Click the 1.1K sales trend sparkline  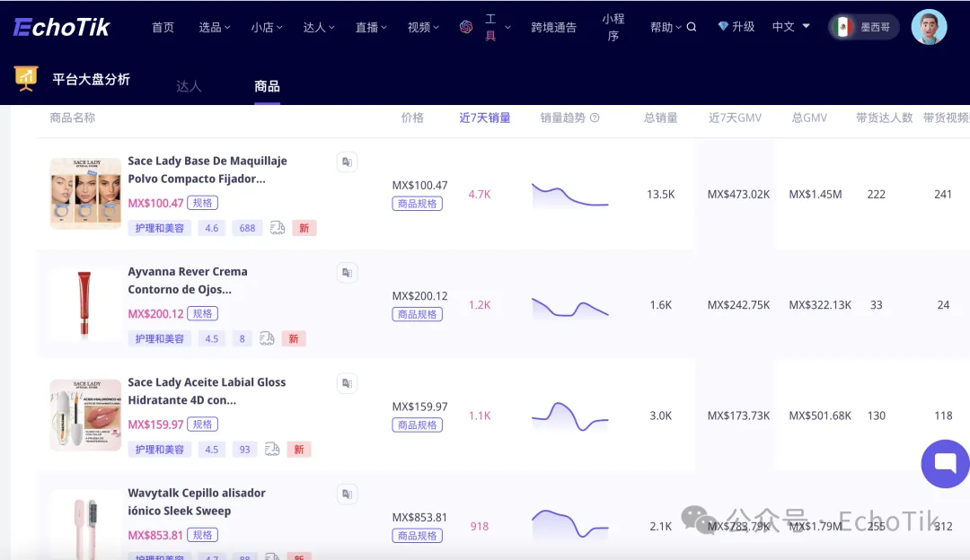click(x=569, y=416)
